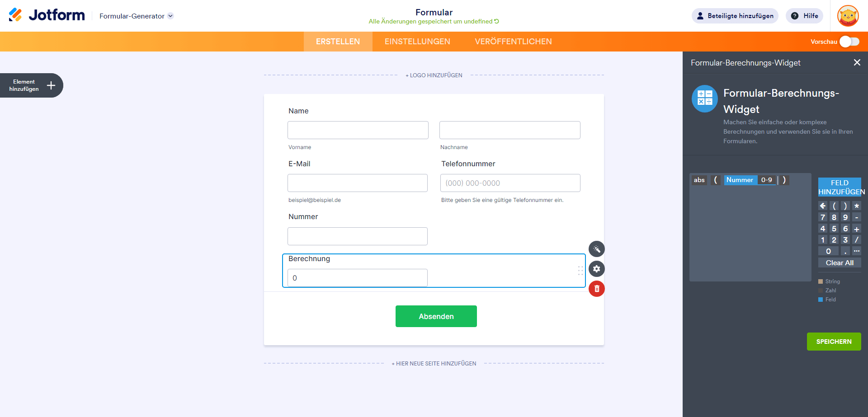The height and width of the screenshot is (417, 868).
Task: Expand the Formular-Generator dropdown
Action: click(170, 16)
